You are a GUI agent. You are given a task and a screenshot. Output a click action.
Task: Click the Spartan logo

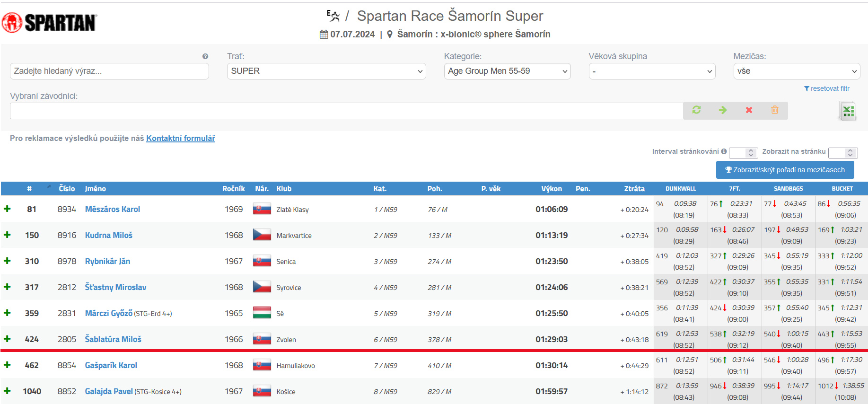point(49,22)
